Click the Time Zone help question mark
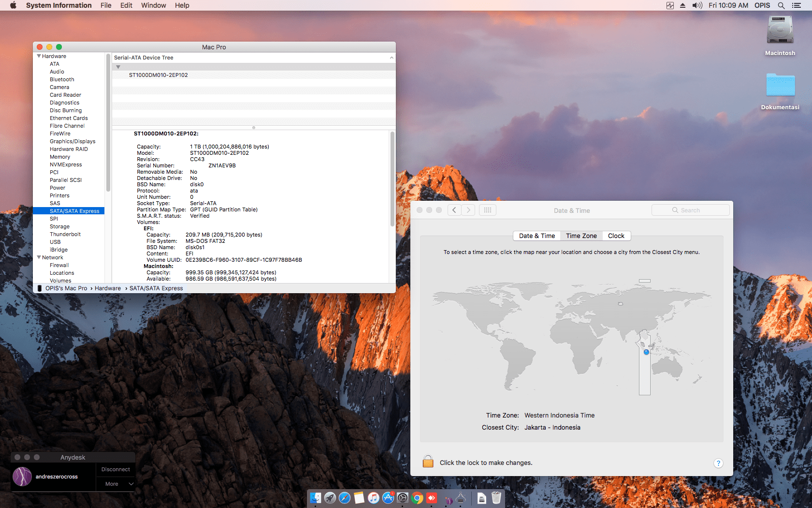The image size is (812, 508). (718, 463)
